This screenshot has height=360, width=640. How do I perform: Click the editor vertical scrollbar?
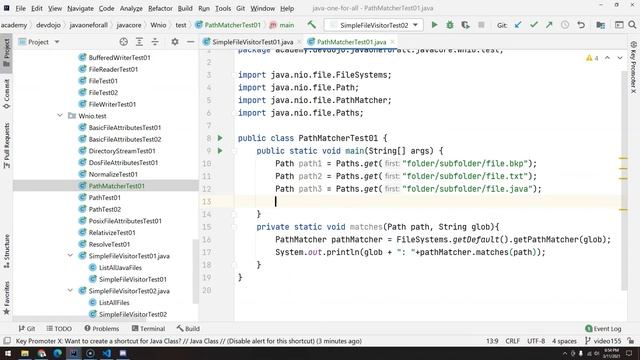click(x=624, y=180)
